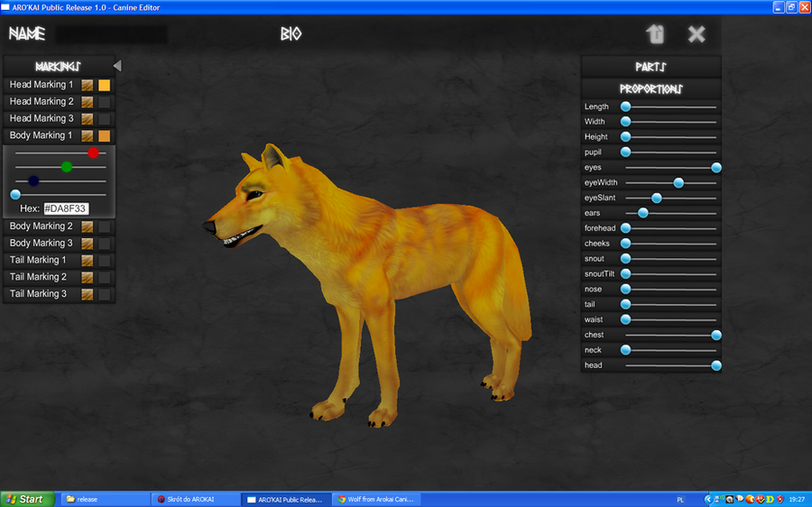Click the chest slider handle
The image size is (812, 507).
coord(716,335)
